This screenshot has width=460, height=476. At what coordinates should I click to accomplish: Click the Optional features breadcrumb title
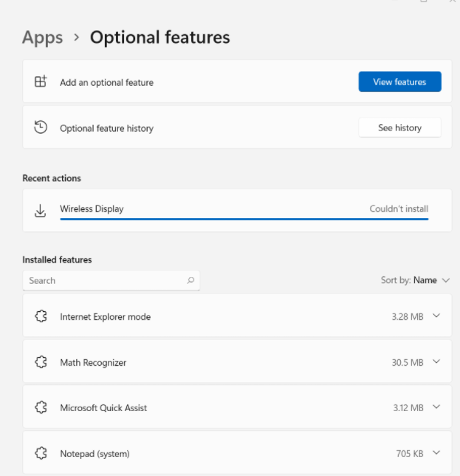159,38
